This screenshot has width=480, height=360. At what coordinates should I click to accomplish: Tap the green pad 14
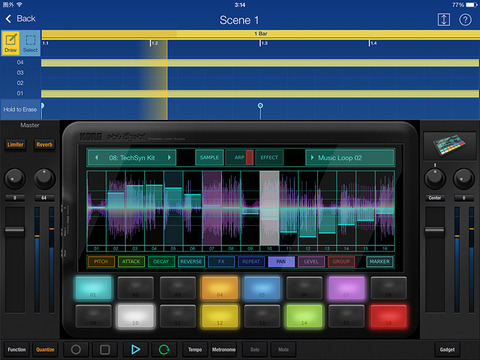tap(304, 316)
